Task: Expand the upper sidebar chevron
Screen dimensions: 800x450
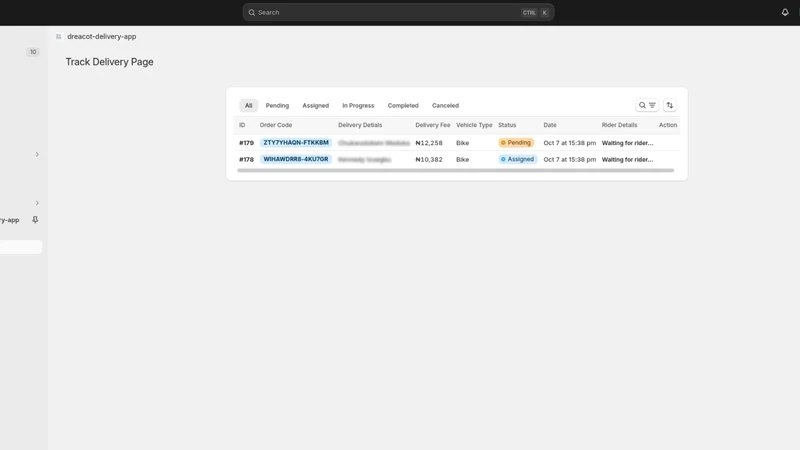Action: (x=37, y=154)
